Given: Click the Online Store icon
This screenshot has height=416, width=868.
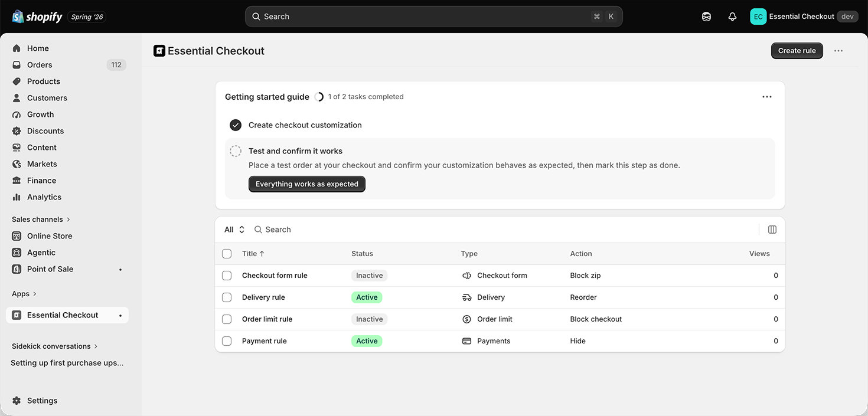Looking at the screenshot, I should pos(17,236).
